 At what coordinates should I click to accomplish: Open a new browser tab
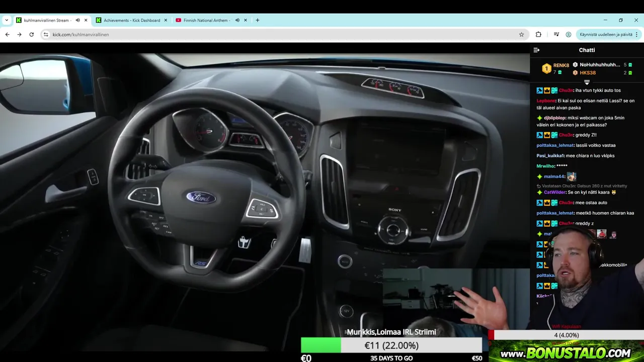258,20
